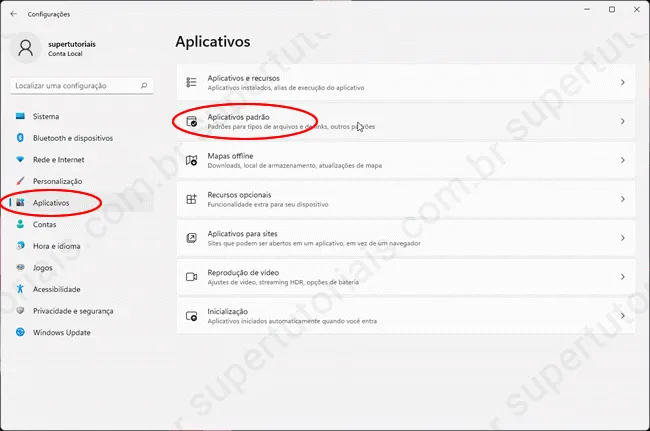Open 'Mapas offline' title
The image size is (650, 431).
[230, 156]
